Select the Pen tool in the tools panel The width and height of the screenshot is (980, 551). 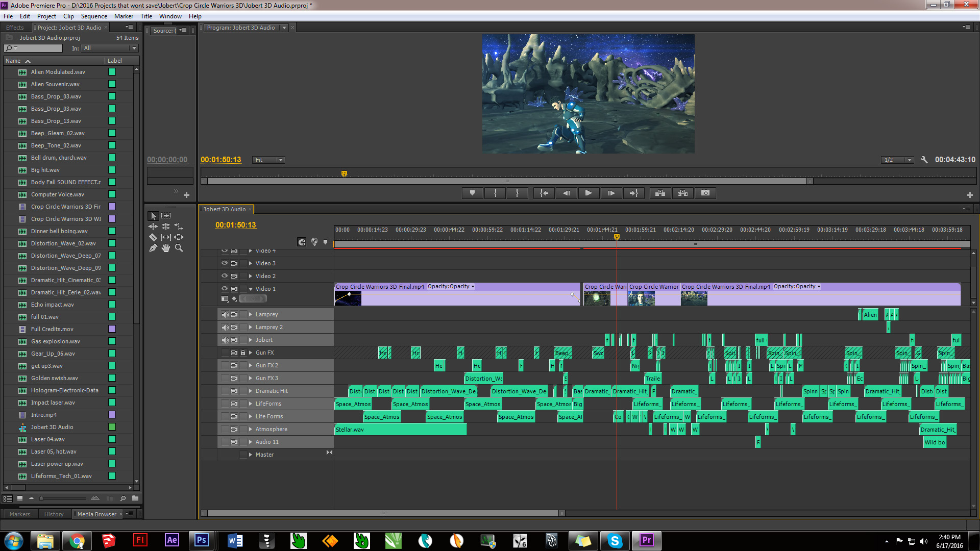[x=153, y=248]
